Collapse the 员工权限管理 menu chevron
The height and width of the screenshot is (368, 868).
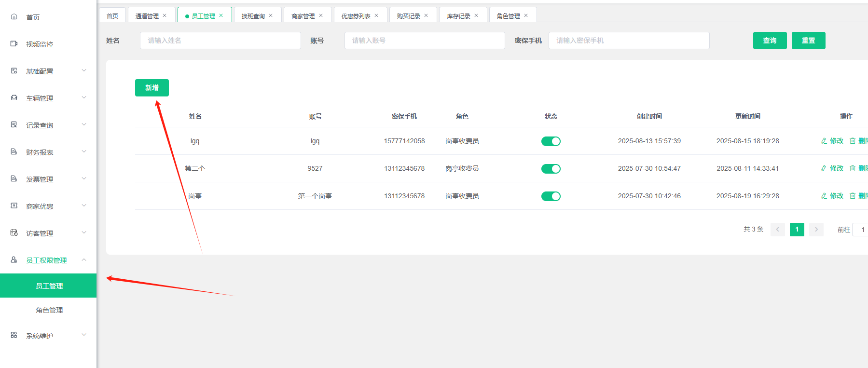(84, 259)
